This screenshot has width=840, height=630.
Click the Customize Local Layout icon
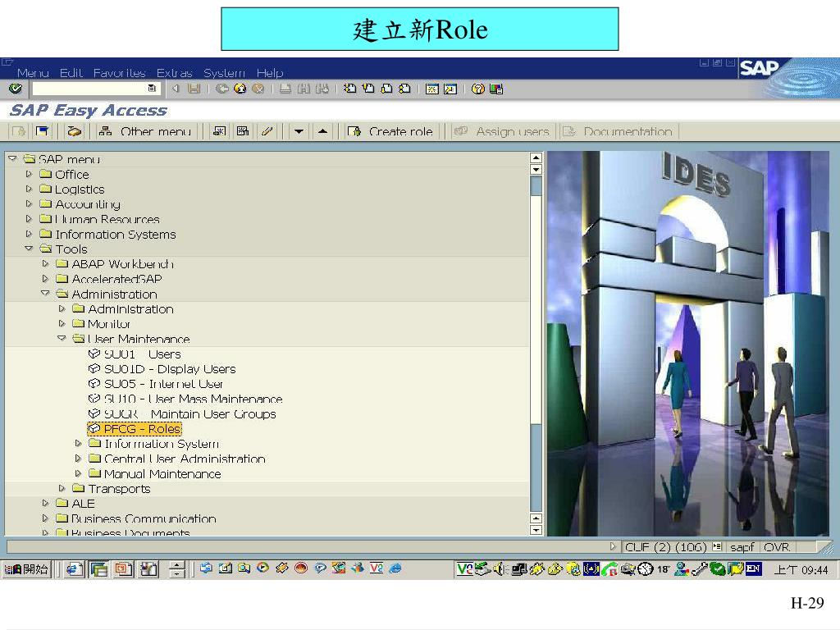pyautogui.click(x=496, y=89)
